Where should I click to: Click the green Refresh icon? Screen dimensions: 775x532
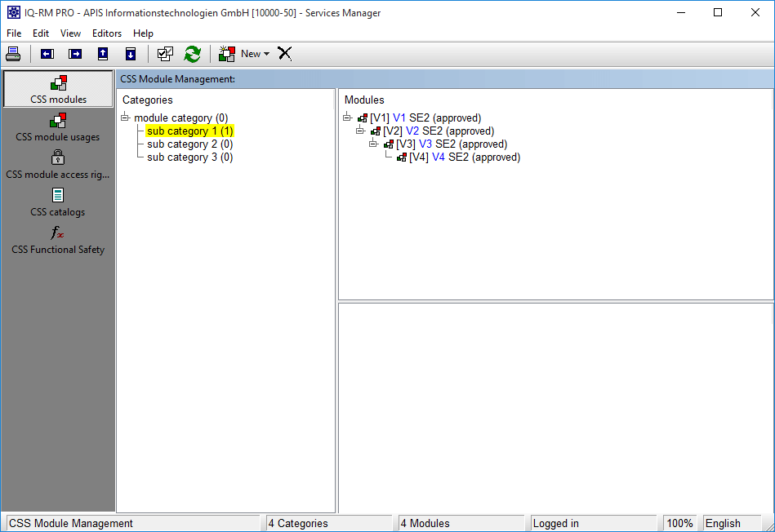click(x=192, y=54)
